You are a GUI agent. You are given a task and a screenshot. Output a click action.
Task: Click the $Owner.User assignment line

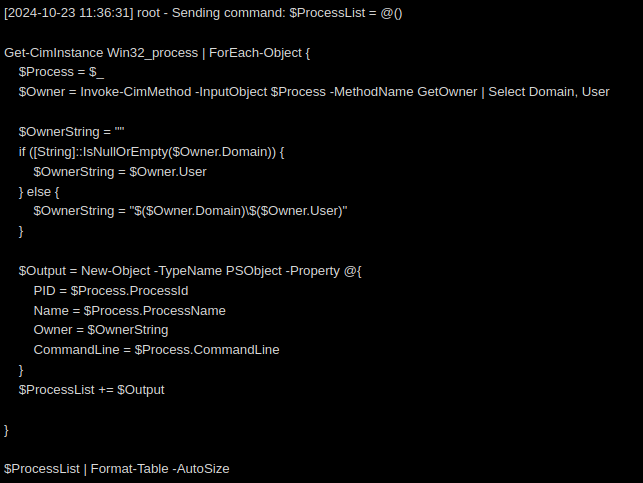[120, 172]
